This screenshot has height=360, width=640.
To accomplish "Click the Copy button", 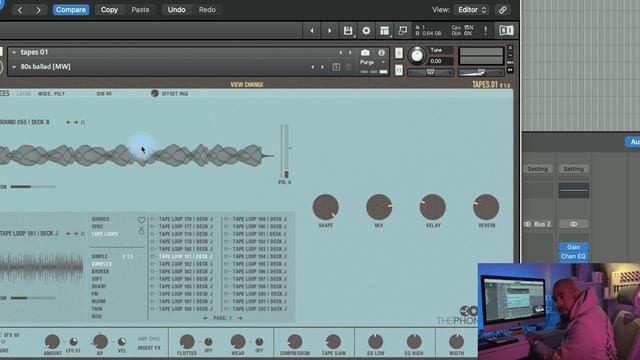I will (x=109, y=10).
